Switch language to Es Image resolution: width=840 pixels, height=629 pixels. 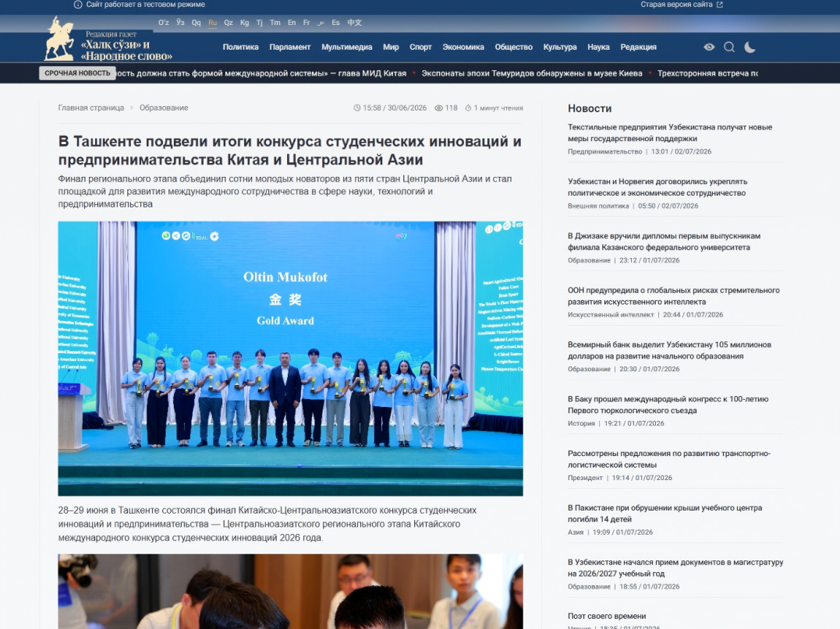[x=336, y=23]
